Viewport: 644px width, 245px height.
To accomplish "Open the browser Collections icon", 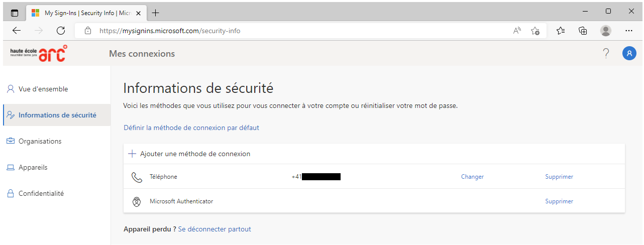I will (x=583, y=31).
